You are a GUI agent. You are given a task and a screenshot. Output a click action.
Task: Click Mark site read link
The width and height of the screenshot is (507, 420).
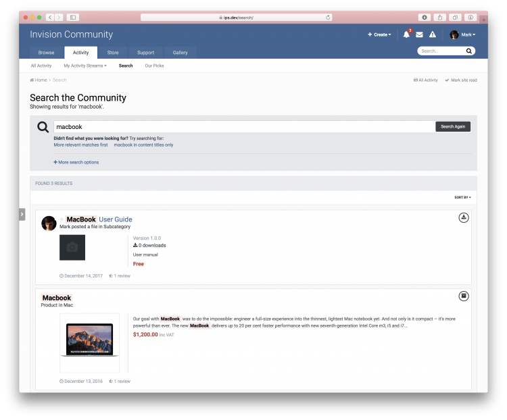point(461,80)
